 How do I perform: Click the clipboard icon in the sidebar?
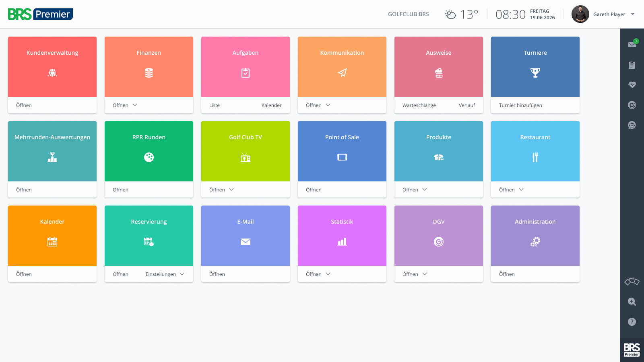tap(632, 65)
